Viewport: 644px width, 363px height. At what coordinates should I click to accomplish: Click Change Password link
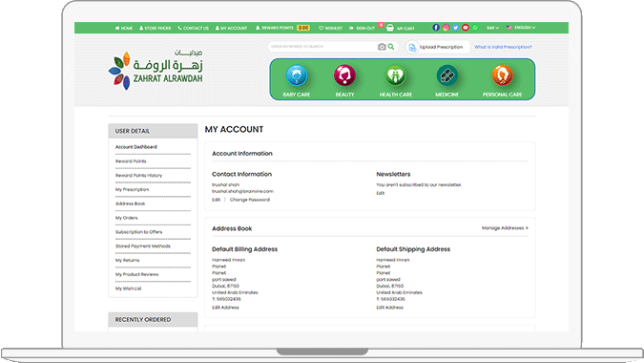(x=250, y=200)
